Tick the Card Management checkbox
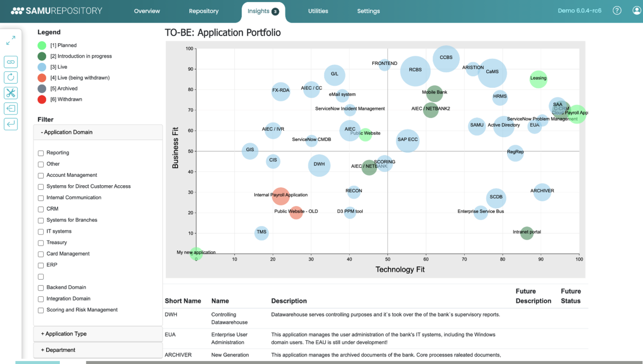 (x=41, y=254)
